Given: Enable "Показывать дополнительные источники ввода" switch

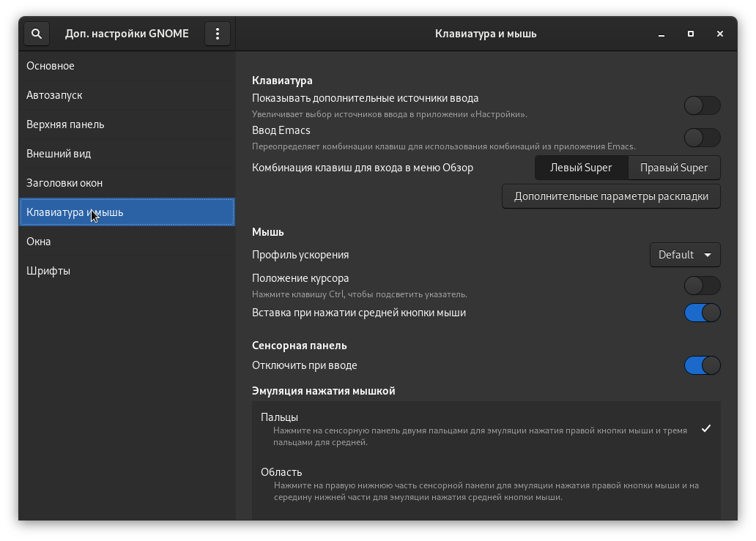Looking at the screenshot, I should 702,105.
